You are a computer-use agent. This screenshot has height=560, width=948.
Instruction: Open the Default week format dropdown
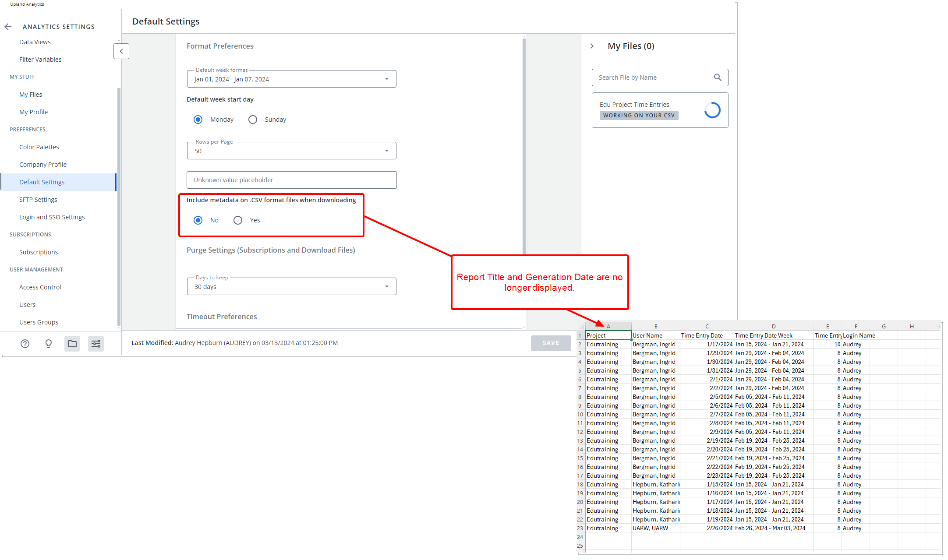point(386,79)
